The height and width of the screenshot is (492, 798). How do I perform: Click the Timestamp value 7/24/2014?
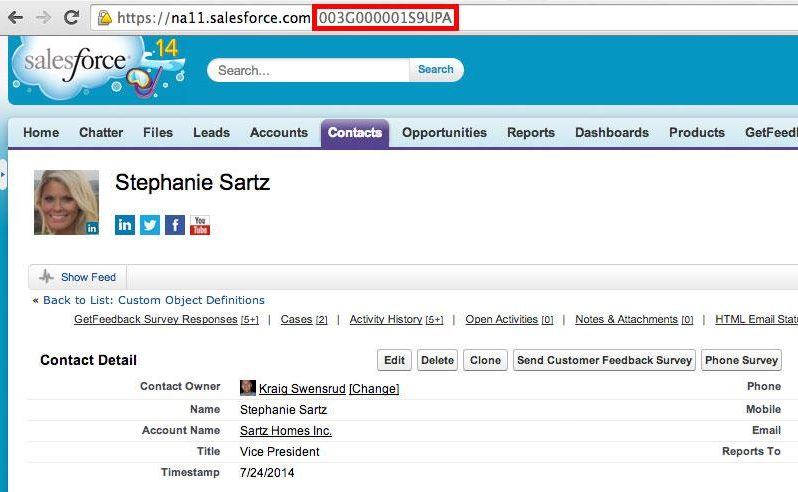[x=267, y=472]
